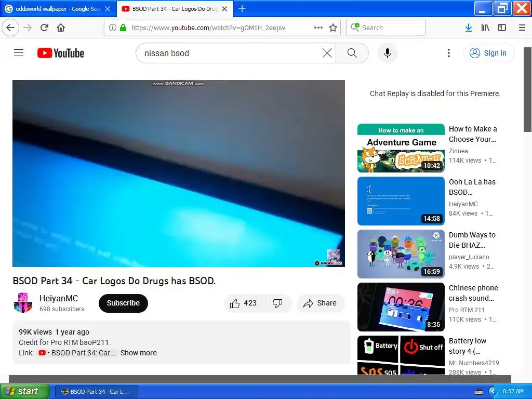
Task: Open HeiyanMC channel avatar
Action: pyautogui.click(x=23, y=303)
